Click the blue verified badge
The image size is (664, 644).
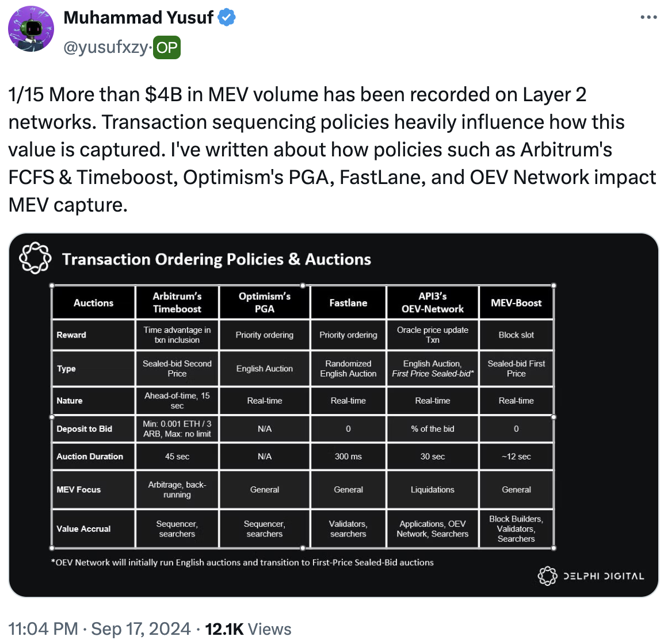(227, 18)
